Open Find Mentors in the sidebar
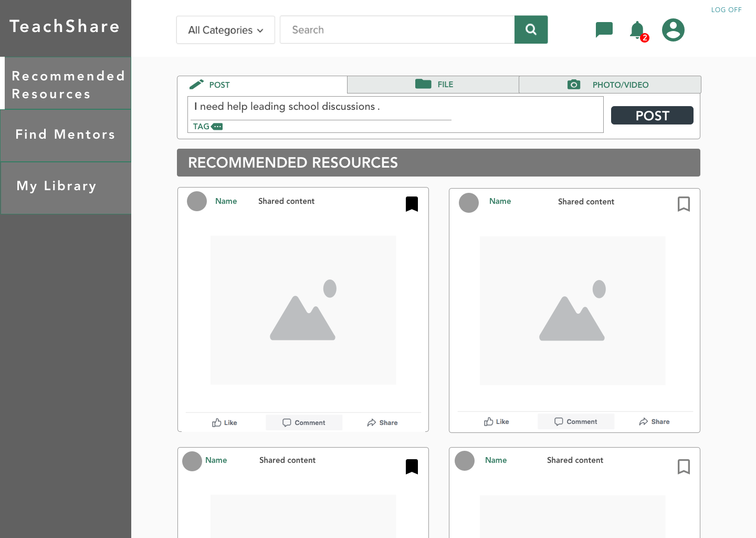Viewport: 756px width, 538px height. point(66,135)
